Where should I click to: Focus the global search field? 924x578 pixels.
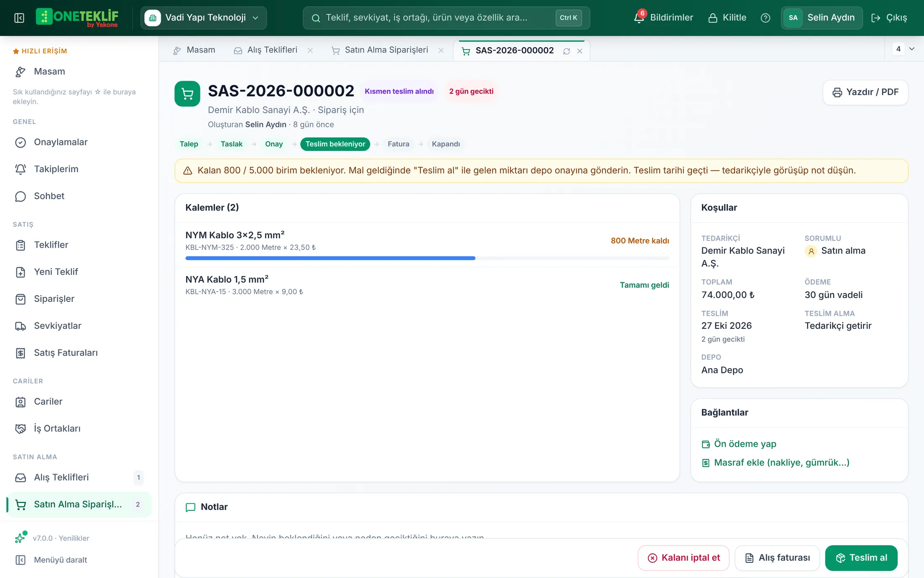click(446, 18)
